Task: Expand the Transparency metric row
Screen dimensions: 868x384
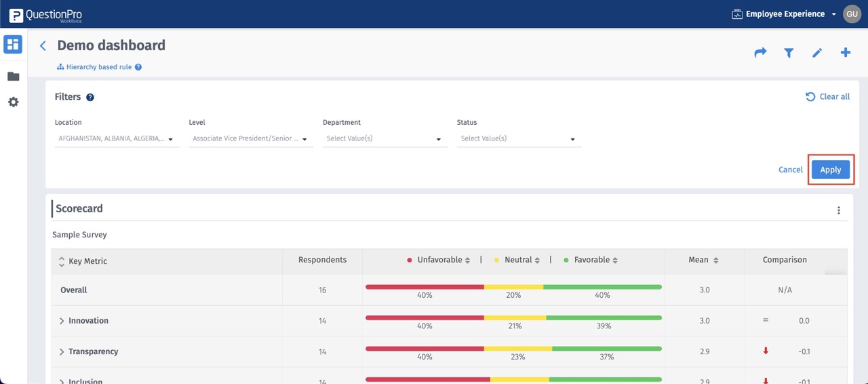Action: click(x=62, y=352)
